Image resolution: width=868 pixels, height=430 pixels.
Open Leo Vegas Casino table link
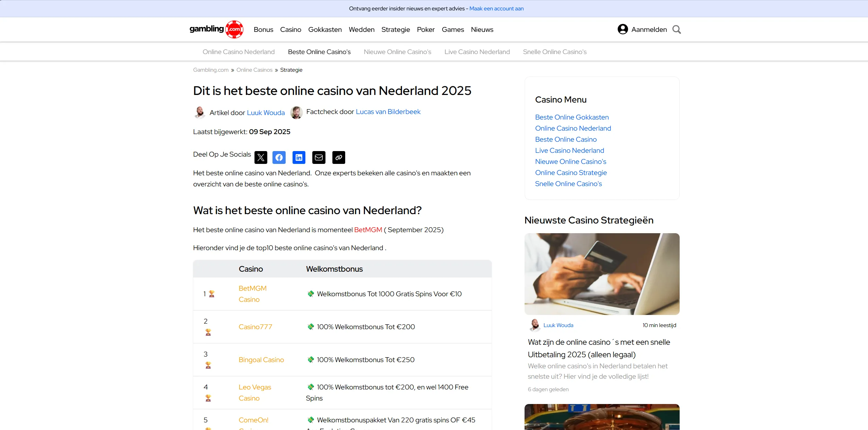point(255,393)
